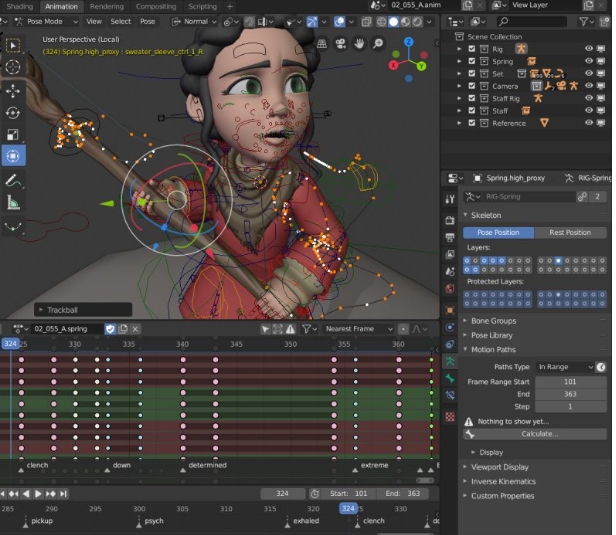Open the Select menu in viewport
Screen dimensions: 616x535
tap(121, 22)
